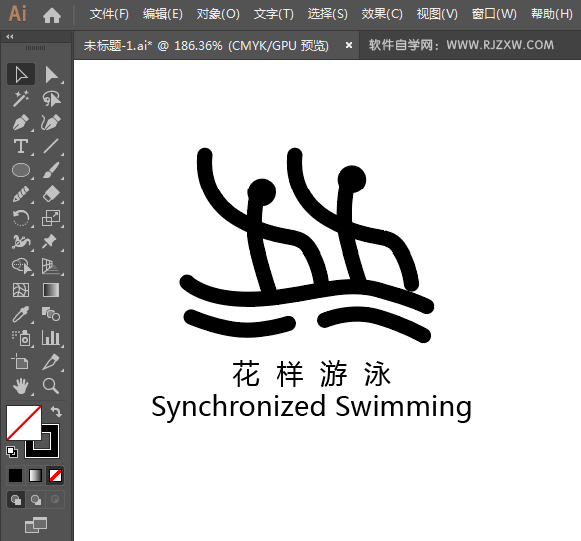Swap fill and stroke colors
The height and width of the screenshot is (541, 581).
click(x=56, y=412)
